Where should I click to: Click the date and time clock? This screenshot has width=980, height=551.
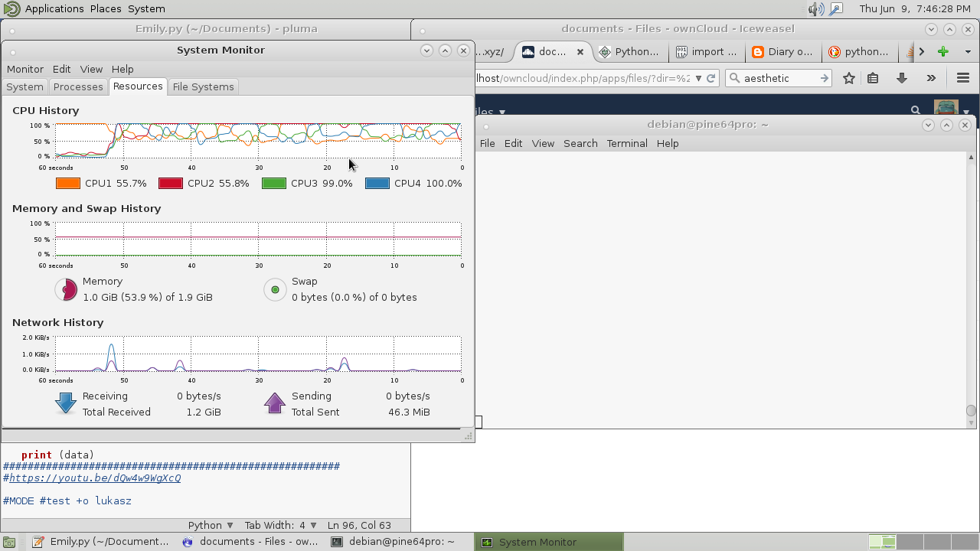point(915,8)
